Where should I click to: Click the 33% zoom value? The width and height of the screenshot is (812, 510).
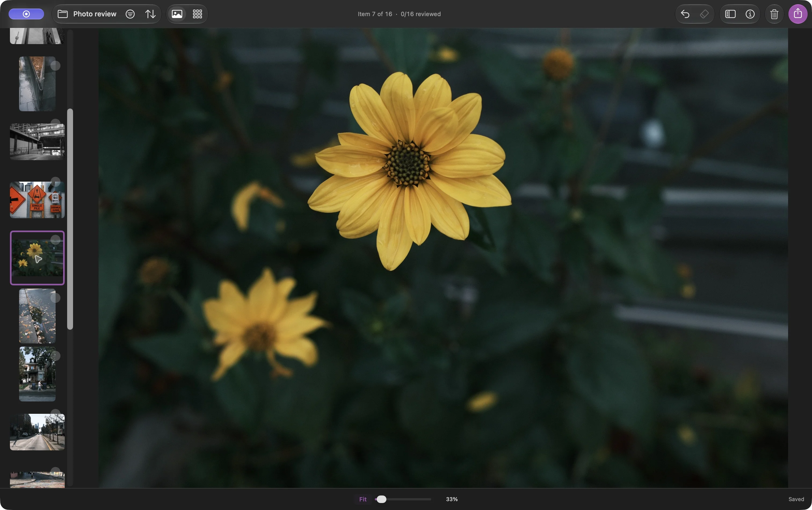tap(452, 499)
